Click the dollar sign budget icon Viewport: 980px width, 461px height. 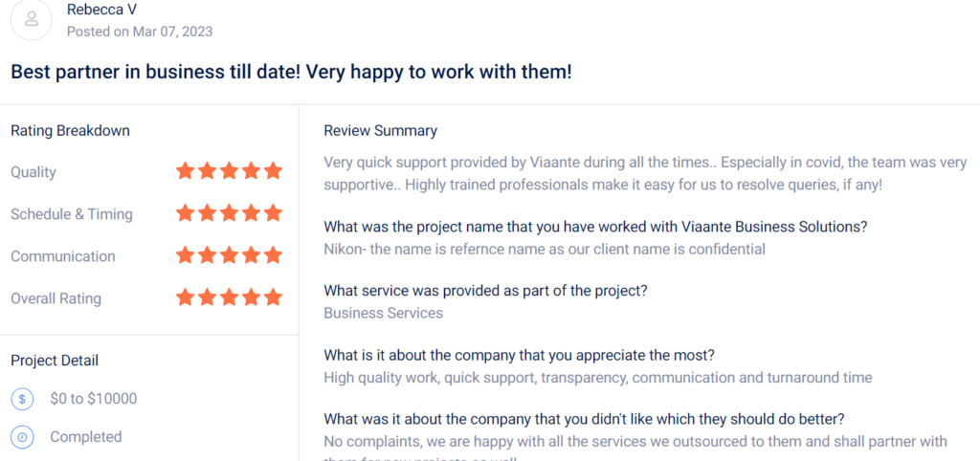click(x=23, y=399)
